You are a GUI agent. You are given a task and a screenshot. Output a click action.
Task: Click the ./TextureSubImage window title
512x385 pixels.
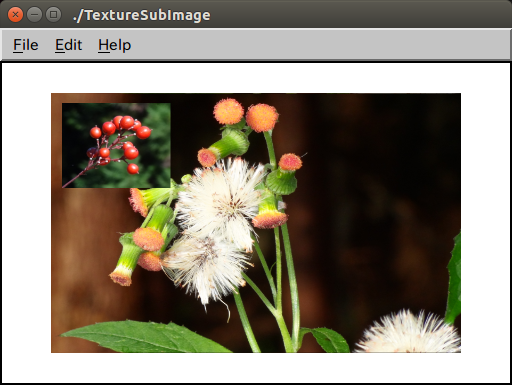tap(142, 15)
